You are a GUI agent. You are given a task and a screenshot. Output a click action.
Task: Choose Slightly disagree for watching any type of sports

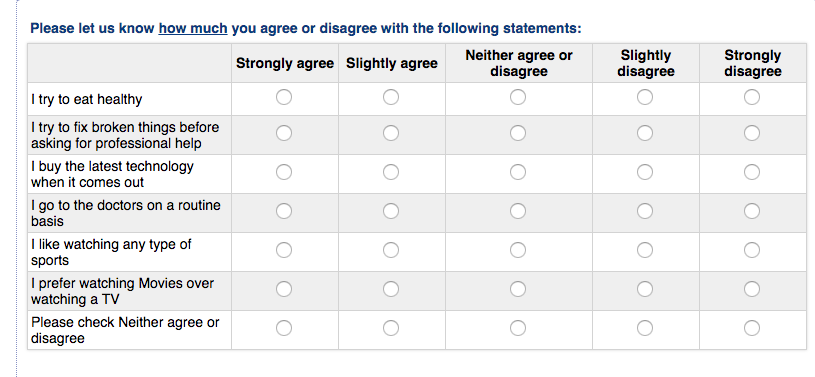pyautogui.click(x=645, y=250)
